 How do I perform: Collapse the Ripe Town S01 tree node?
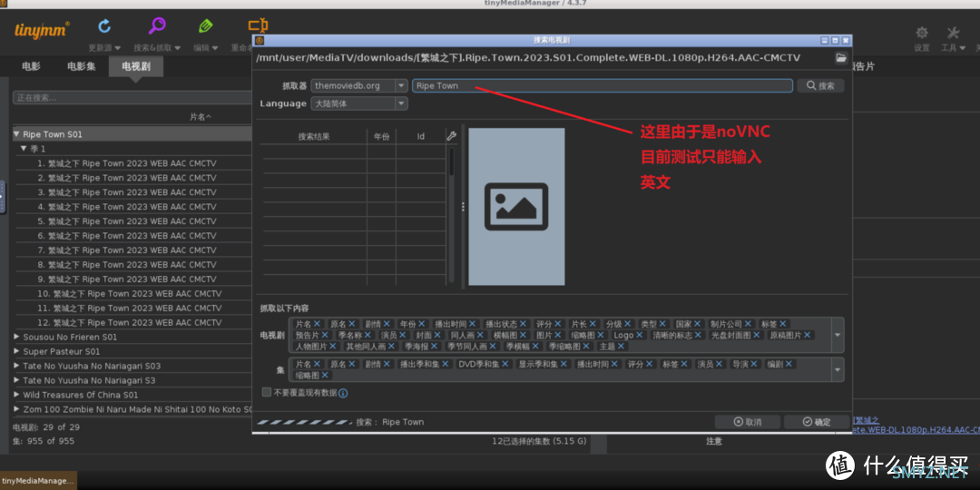16,134
